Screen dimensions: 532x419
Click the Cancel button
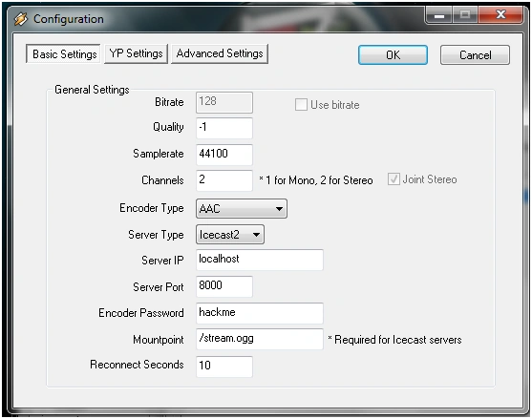coord(475,55)
